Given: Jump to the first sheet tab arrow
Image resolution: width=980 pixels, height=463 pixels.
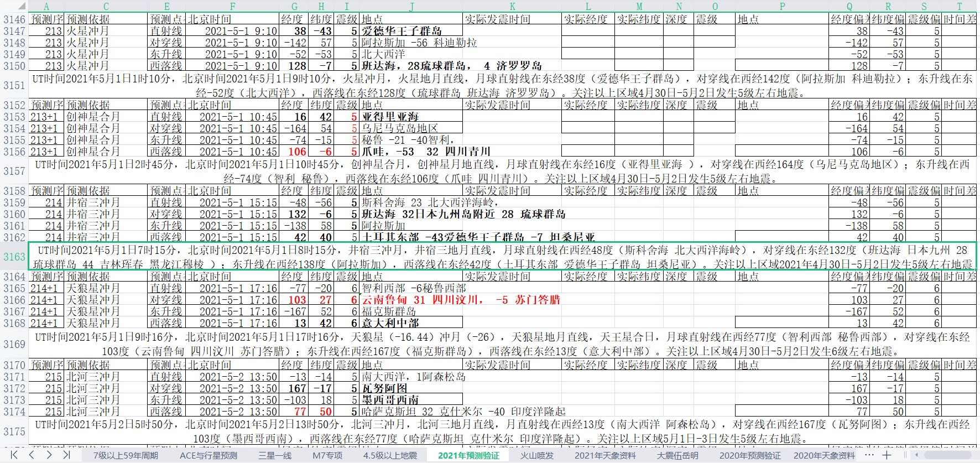Looking at the screenshot, I should click(14, 455).
